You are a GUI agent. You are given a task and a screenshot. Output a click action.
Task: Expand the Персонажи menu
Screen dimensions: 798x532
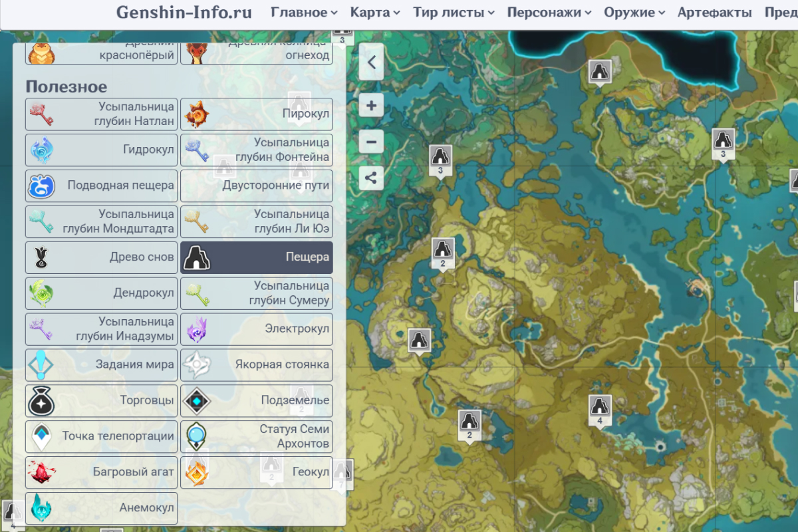(549, 13)
